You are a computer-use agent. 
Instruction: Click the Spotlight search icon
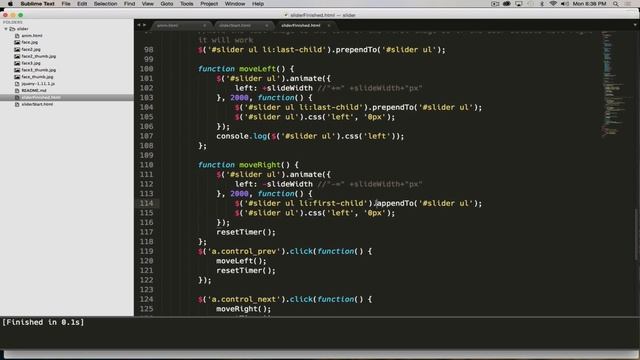616,4
